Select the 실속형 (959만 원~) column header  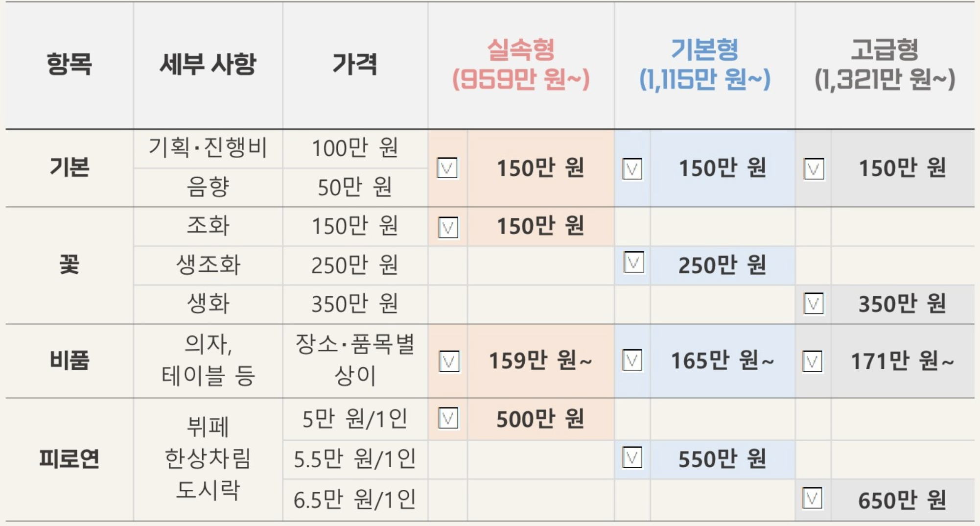point(521,65)
